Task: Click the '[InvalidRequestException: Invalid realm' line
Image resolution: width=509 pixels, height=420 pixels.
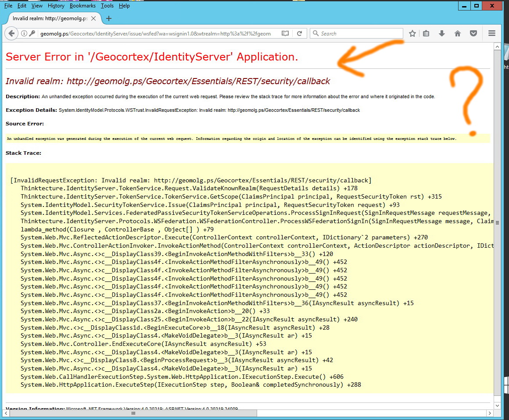Action: [x=191, y=180]
